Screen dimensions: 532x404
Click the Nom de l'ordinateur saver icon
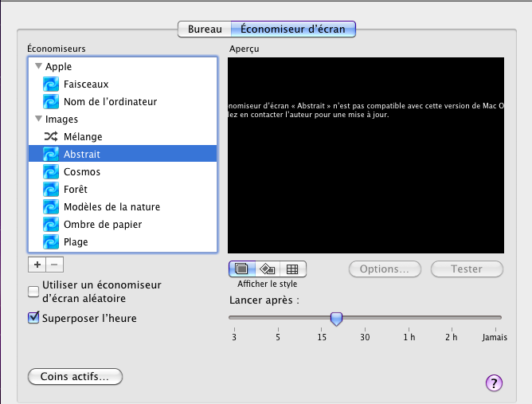(x=51, y=101)
